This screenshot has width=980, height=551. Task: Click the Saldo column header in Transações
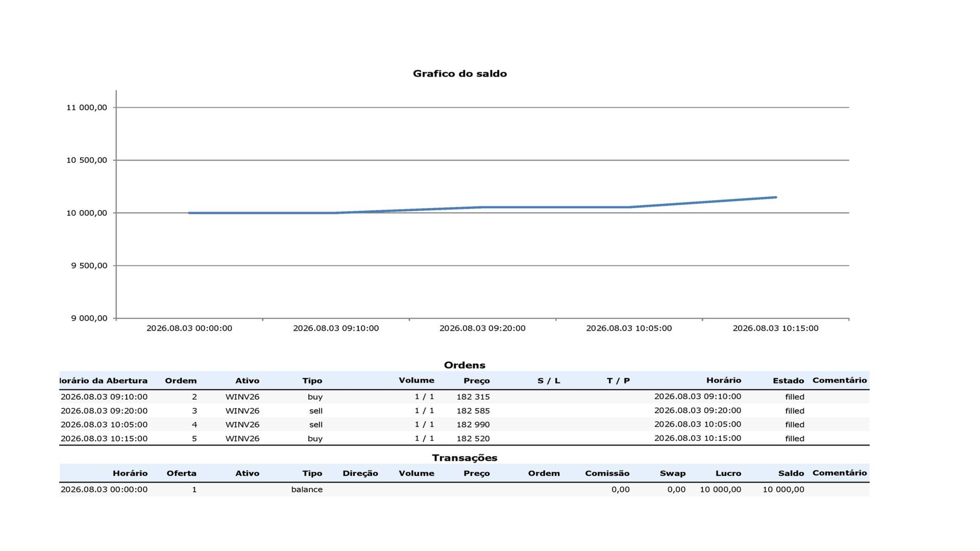(791, 473)
